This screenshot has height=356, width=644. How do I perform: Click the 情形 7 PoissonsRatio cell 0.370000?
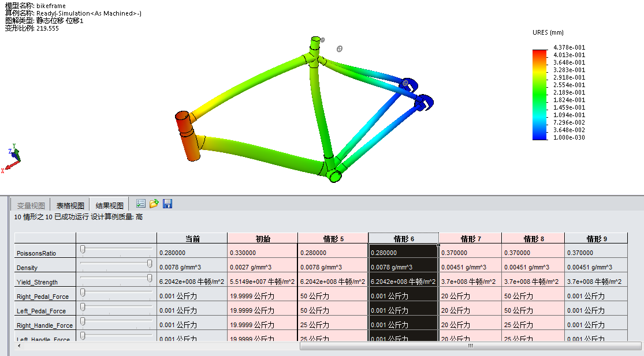coord(470,253)
